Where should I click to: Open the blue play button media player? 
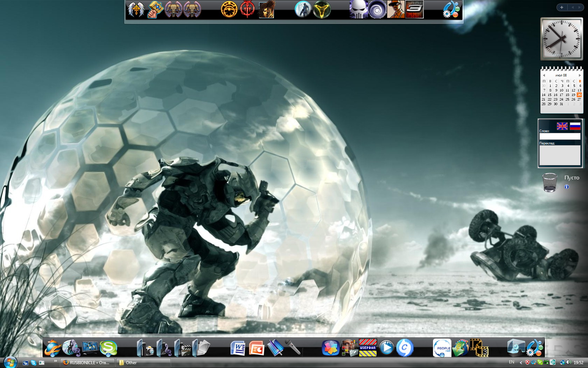pos(386,348)
